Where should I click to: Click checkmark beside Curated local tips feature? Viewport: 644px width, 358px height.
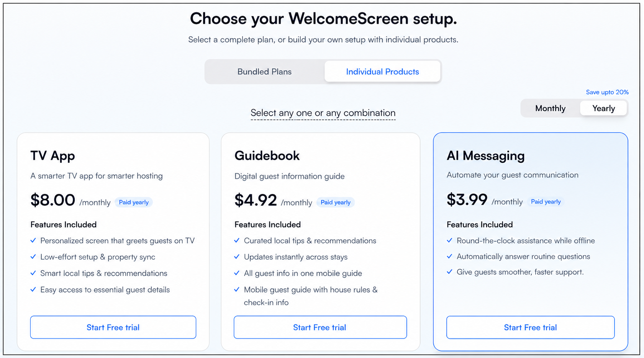point(237,240)
